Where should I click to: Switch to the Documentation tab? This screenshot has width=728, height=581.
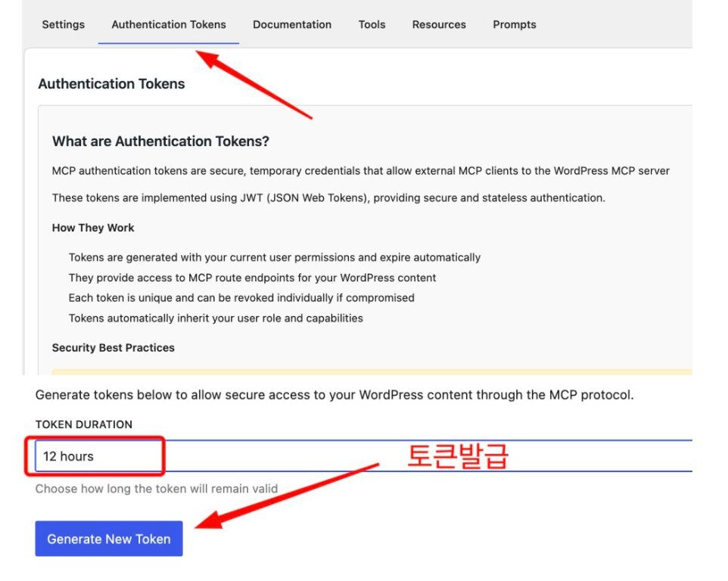(x=292, y=25)
